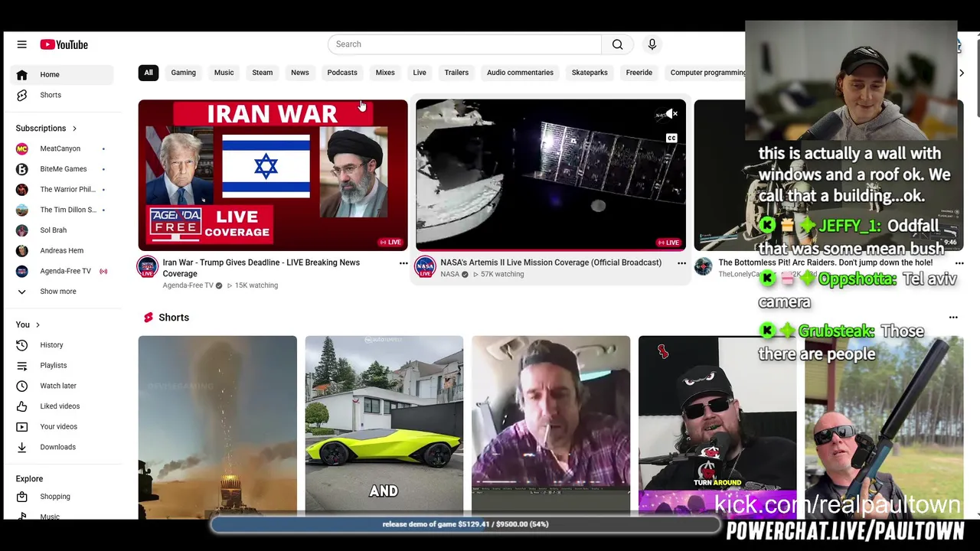Open Playlists in sidebar
This screenshot has width=980, height=551.
pyautogui.click(x=63, y=365)
